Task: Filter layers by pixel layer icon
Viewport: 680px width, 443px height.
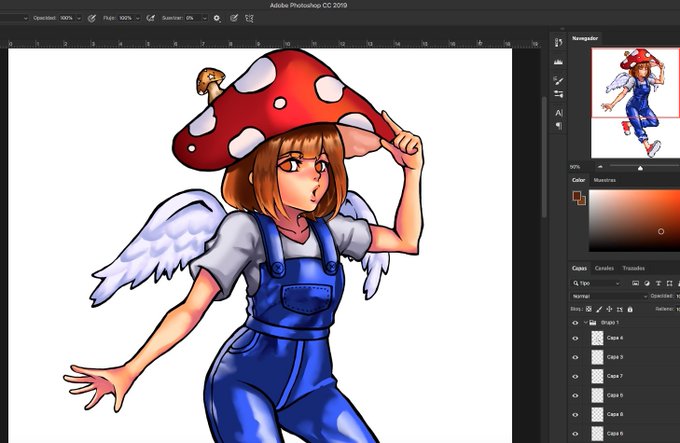Action: tap(635, 283)
